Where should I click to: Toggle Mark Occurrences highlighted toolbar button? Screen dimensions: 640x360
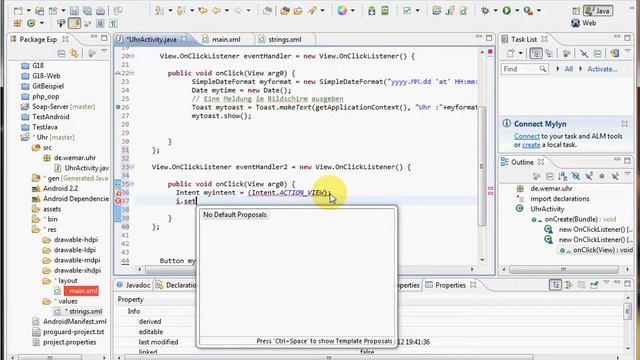(74, 23)
